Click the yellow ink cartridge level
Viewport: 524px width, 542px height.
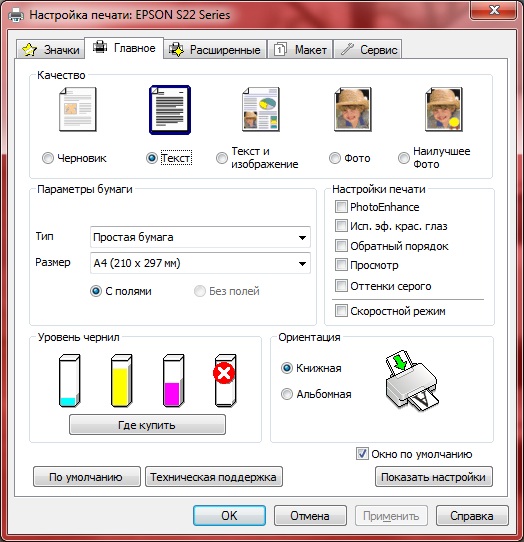point(121,380)
